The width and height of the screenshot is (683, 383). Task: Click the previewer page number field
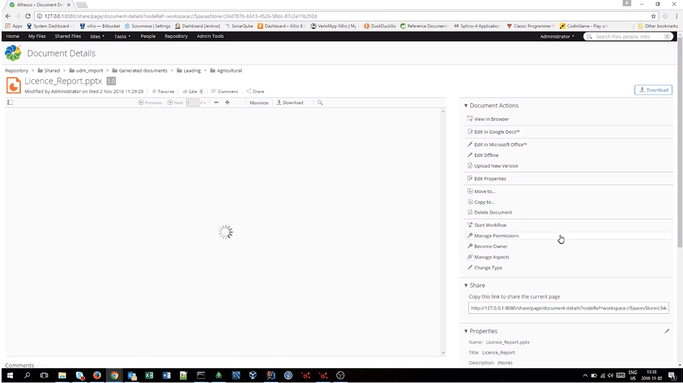click(192, 103)
